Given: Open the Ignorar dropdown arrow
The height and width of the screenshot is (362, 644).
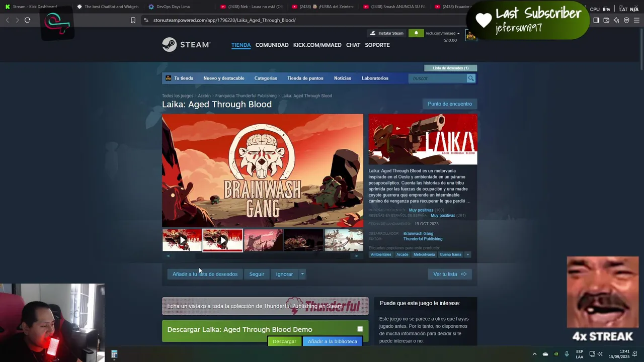Looking at the screenshot, I should click(302, 274).
